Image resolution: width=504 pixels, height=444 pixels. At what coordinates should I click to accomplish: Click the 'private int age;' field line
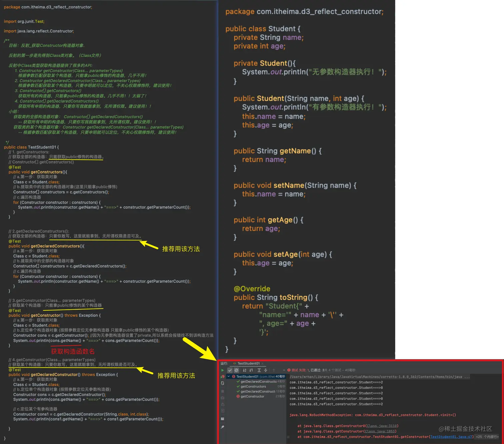pos(260,46)
